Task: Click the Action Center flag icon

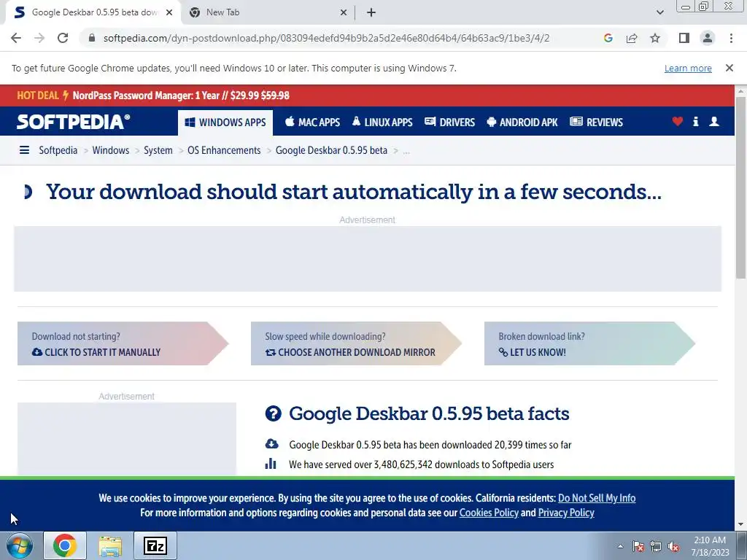Action: 638,546
